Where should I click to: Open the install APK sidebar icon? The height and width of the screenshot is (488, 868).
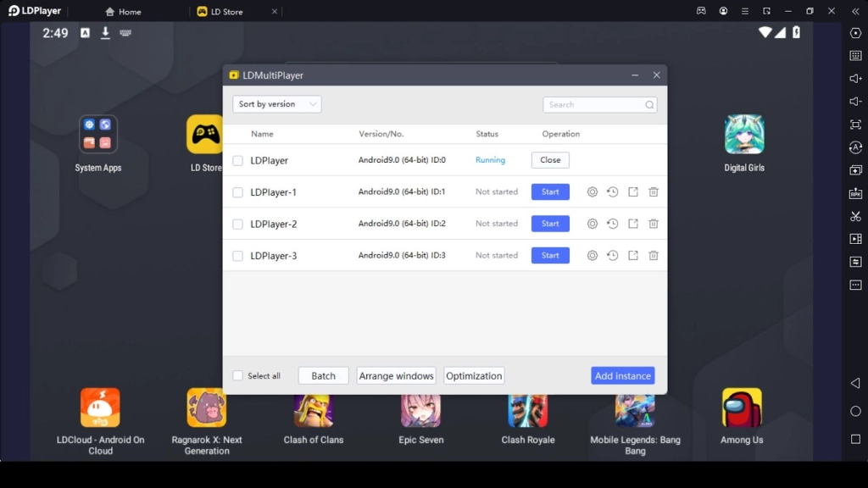855,193
